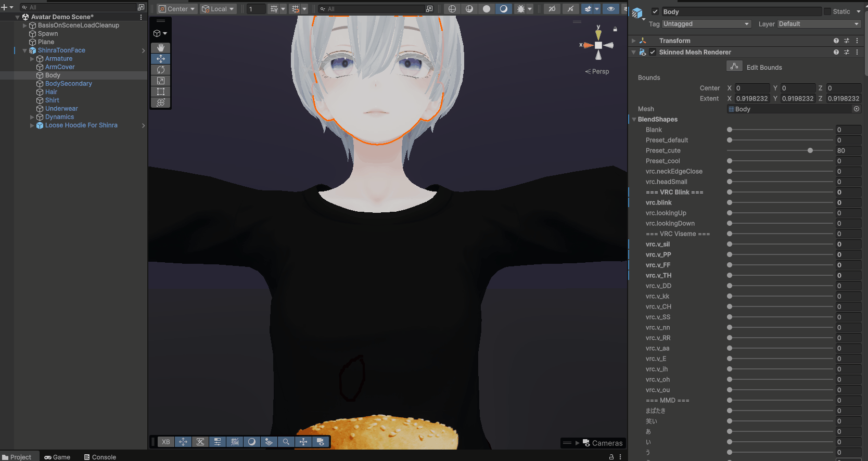Toggle 2D view mode
The height and width of the screenshot is (461, 868).
(552, 9)
